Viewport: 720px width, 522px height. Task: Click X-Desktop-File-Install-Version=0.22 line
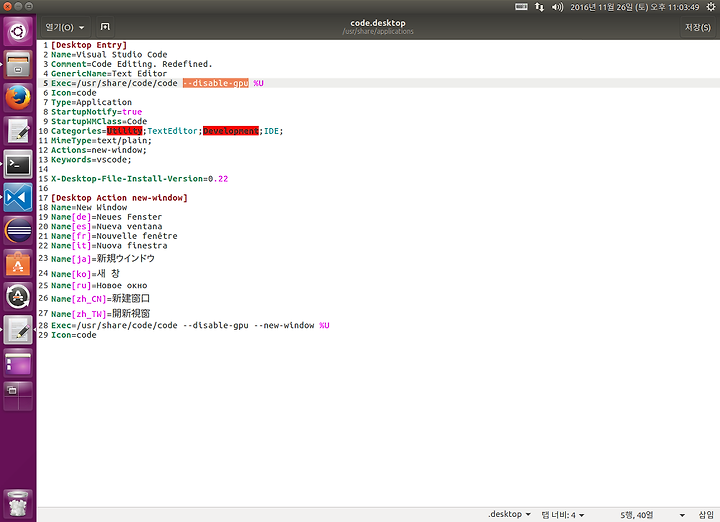[139, 179]
